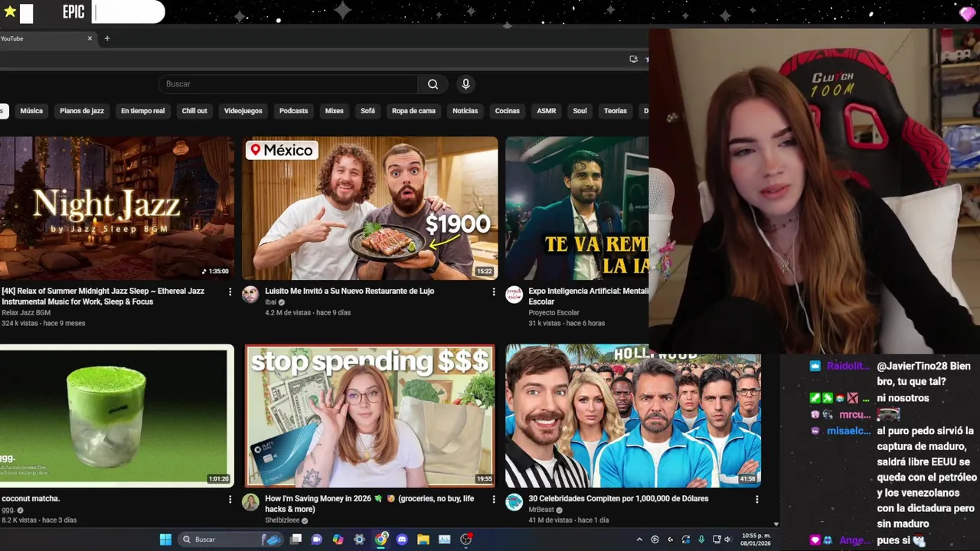
Task: Open OBS Studio from taskbar
Action: (465, 540)
